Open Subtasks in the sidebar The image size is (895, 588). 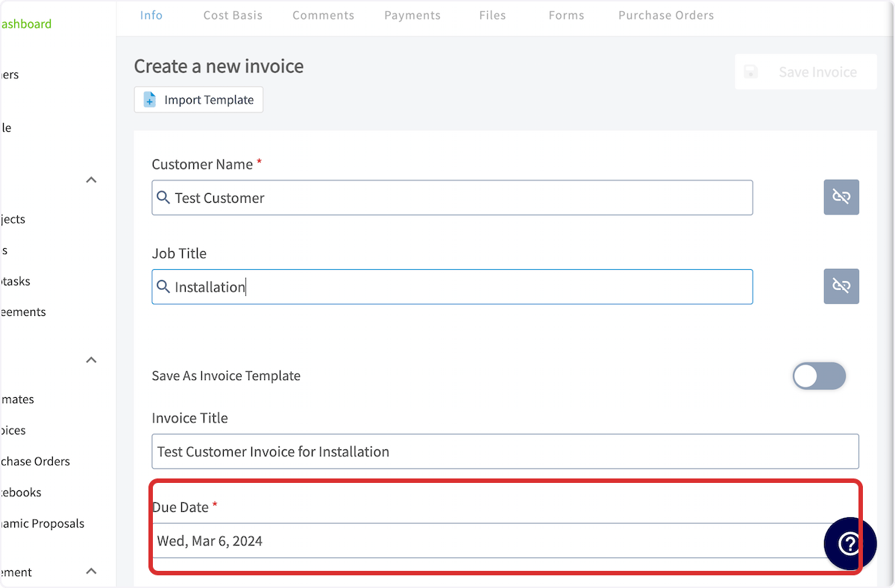(15, 281)
